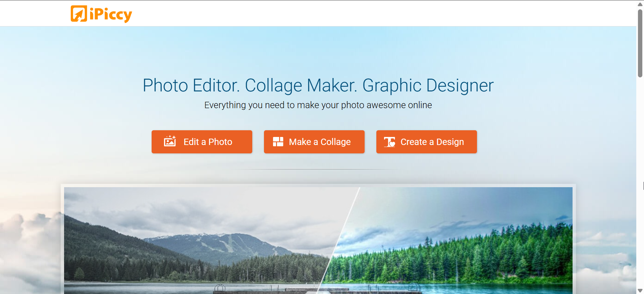Click the page scrollbar down arrow
Viewport: 644px width, 294px height.
click(640, 291)
